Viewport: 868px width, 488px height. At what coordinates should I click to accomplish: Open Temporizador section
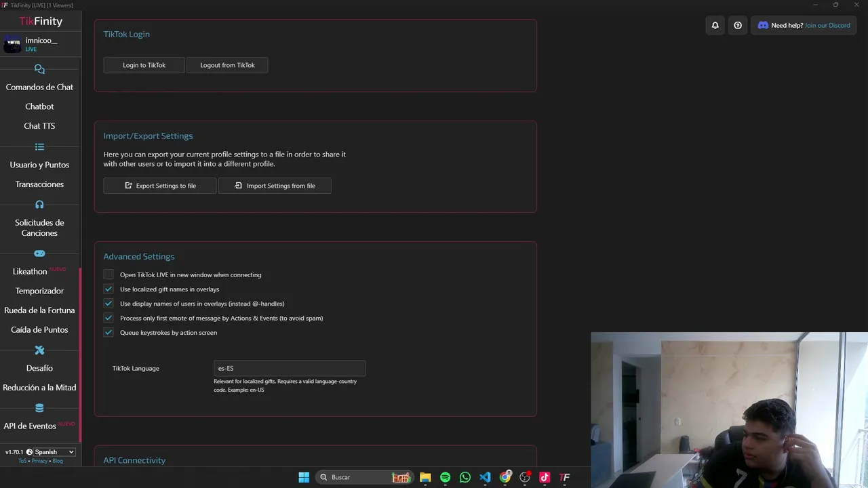(39, 291)
